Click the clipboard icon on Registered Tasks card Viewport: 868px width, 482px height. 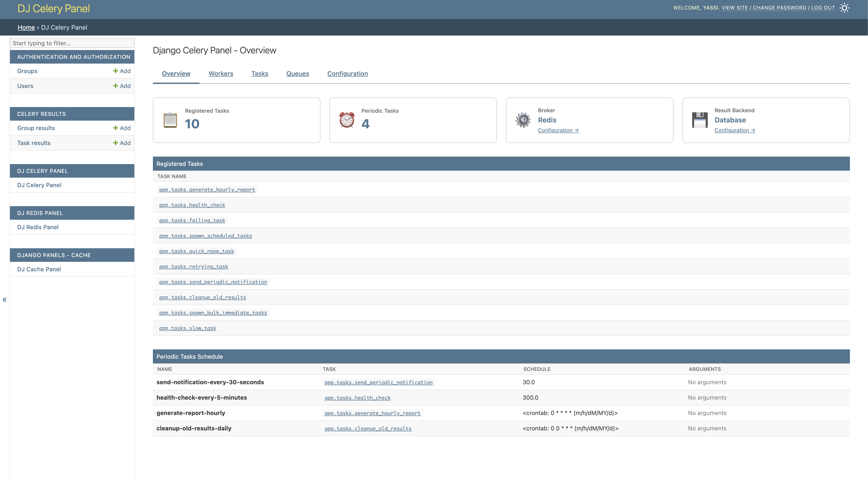(x=170, y=120)
